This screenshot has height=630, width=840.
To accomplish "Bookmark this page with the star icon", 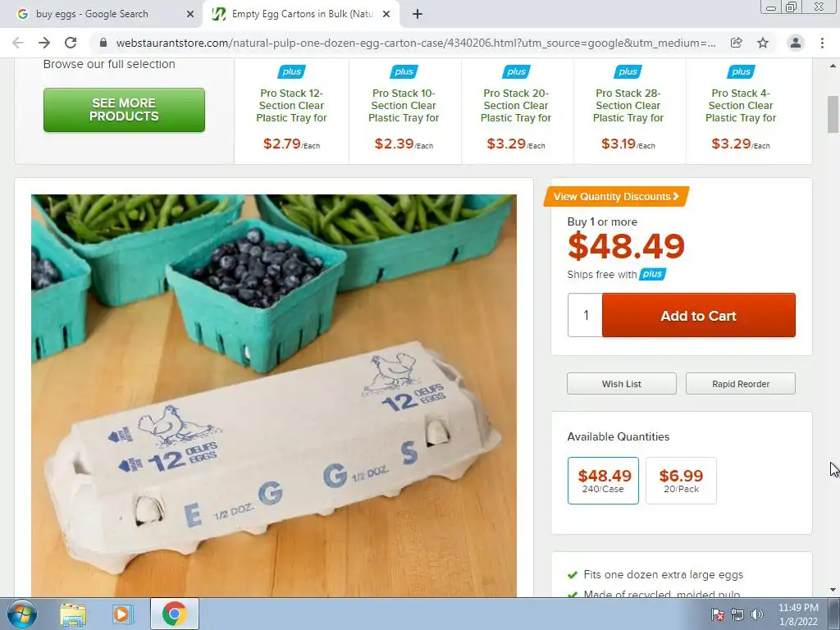I will point(763,43).
